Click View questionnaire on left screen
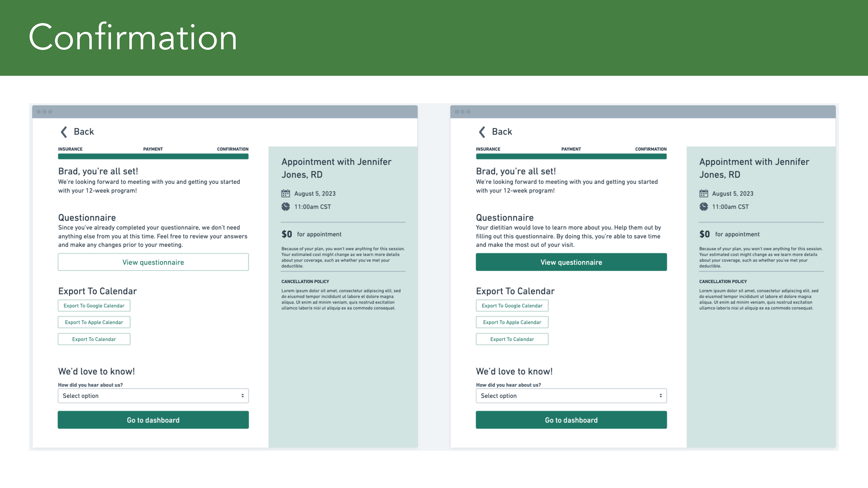This screenshot has width=868, height=488. click(x=153, y=262)
